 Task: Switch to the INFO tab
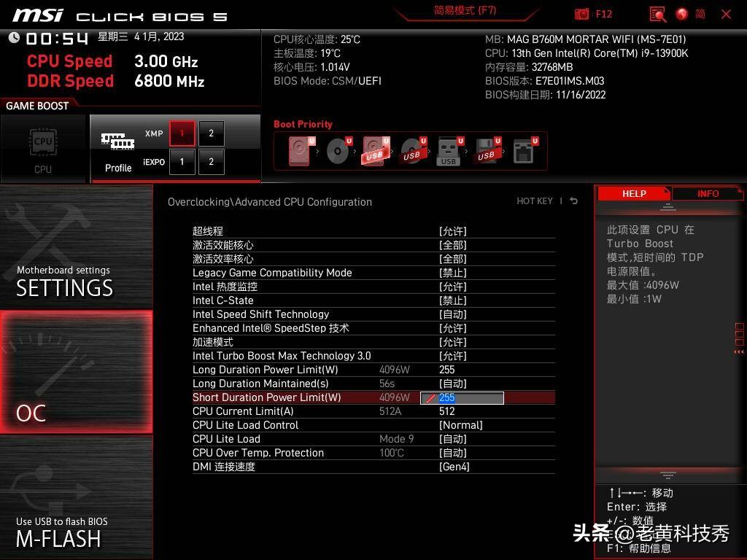707,193
